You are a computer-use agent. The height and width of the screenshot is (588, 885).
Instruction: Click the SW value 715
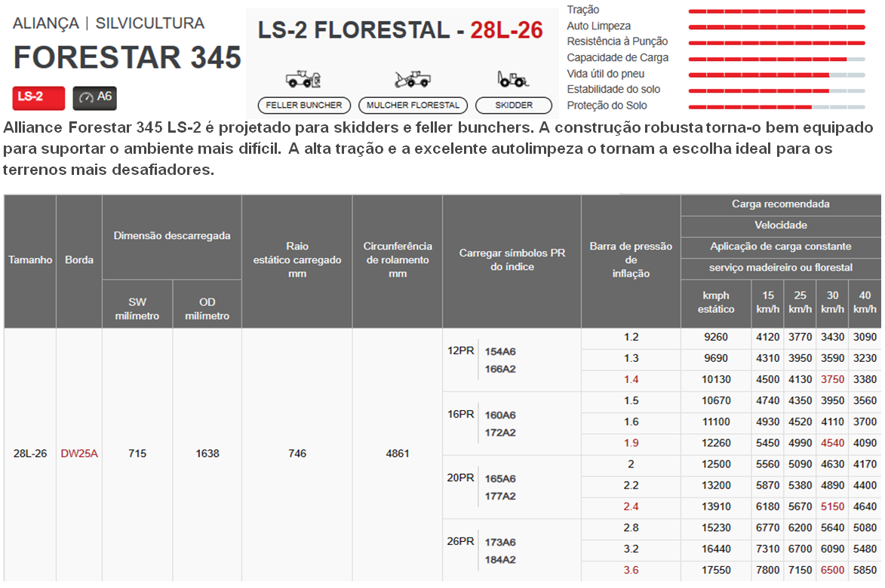pos(137,454)
